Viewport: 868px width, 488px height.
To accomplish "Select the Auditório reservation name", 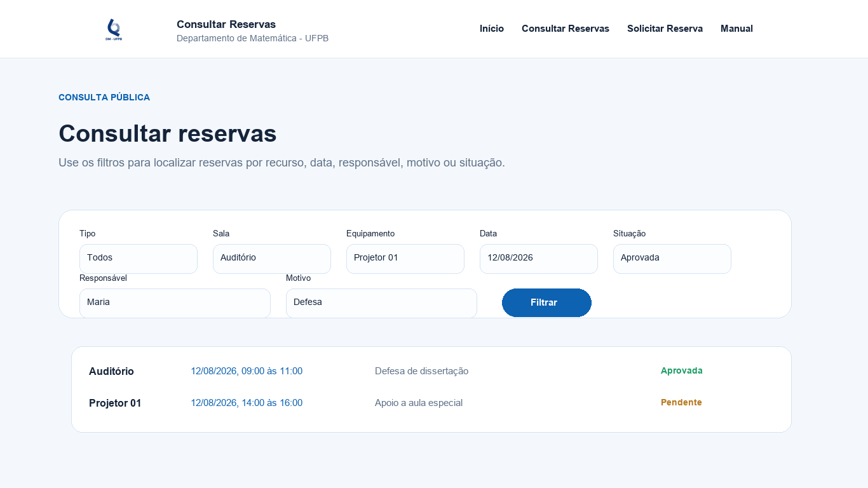I will tap(111, 371).
